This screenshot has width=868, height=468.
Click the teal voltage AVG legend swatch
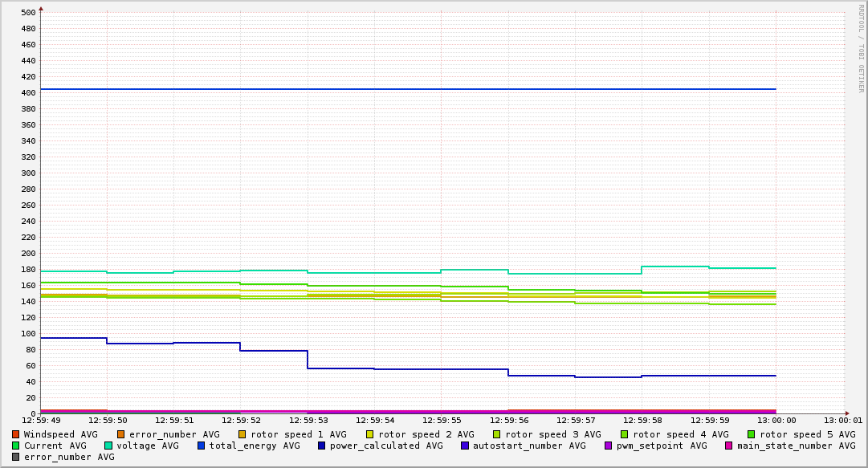pyautogui.click(x=109, y=446)
